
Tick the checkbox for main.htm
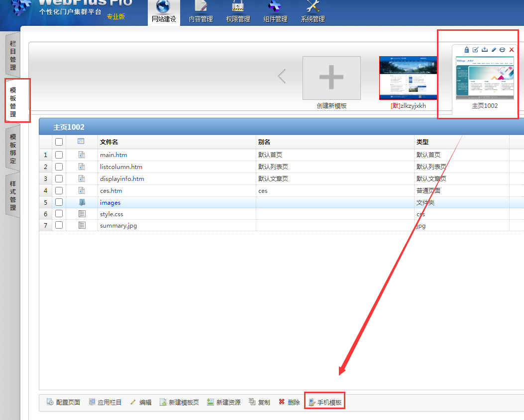tap(59, 155)
